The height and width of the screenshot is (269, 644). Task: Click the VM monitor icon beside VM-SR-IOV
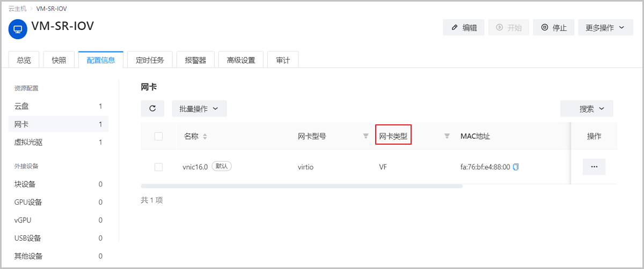18,29
